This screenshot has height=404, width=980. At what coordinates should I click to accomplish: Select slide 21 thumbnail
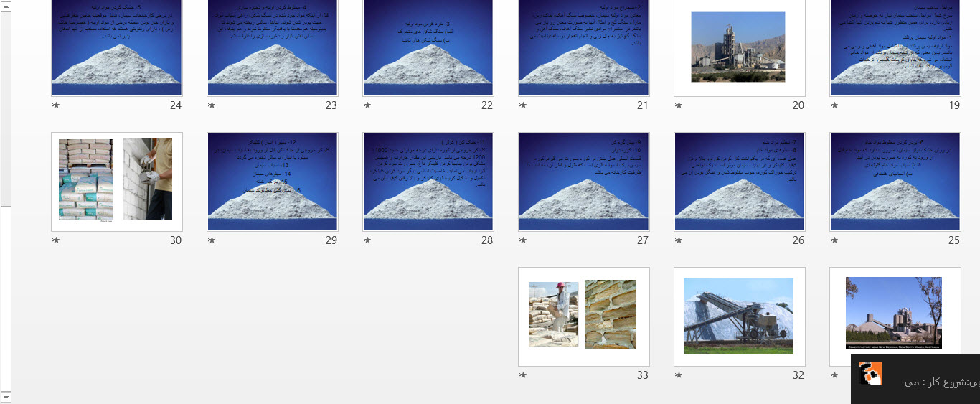584,47
